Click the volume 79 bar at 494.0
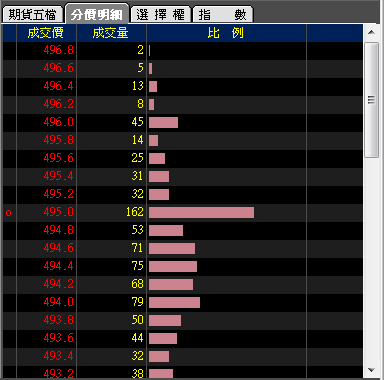This screenshot has height=380, width=384. [174, 302]
